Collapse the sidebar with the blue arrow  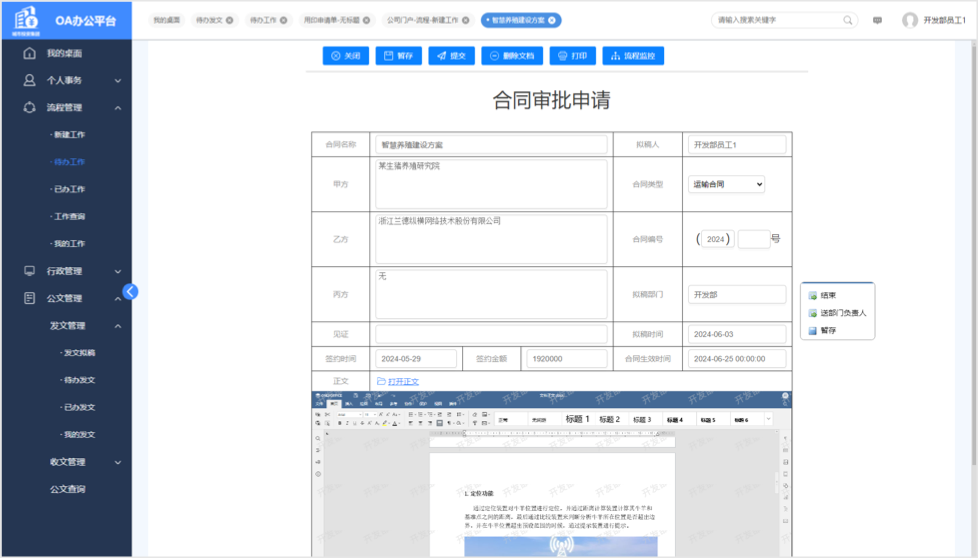130,292
